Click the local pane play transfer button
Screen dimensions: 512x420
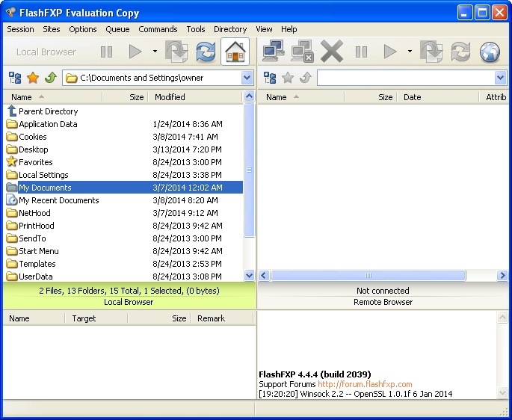pyautogui.click(x=135, y=52)
